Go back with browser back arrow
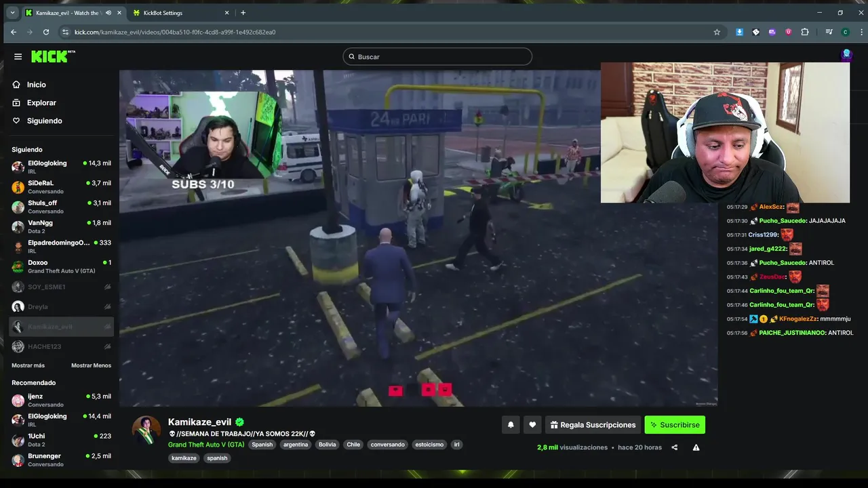The image size is (868, 488). pos(14,32)
